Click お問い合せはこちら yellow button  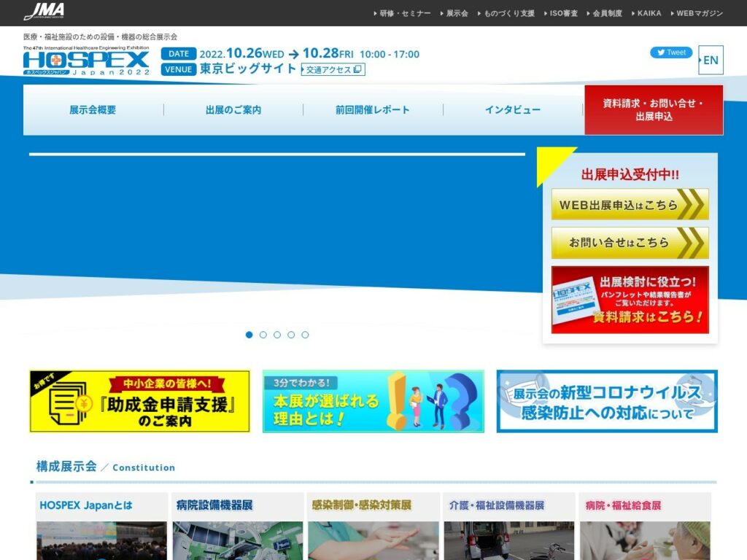pyautogui.click(x=630, y=243)
